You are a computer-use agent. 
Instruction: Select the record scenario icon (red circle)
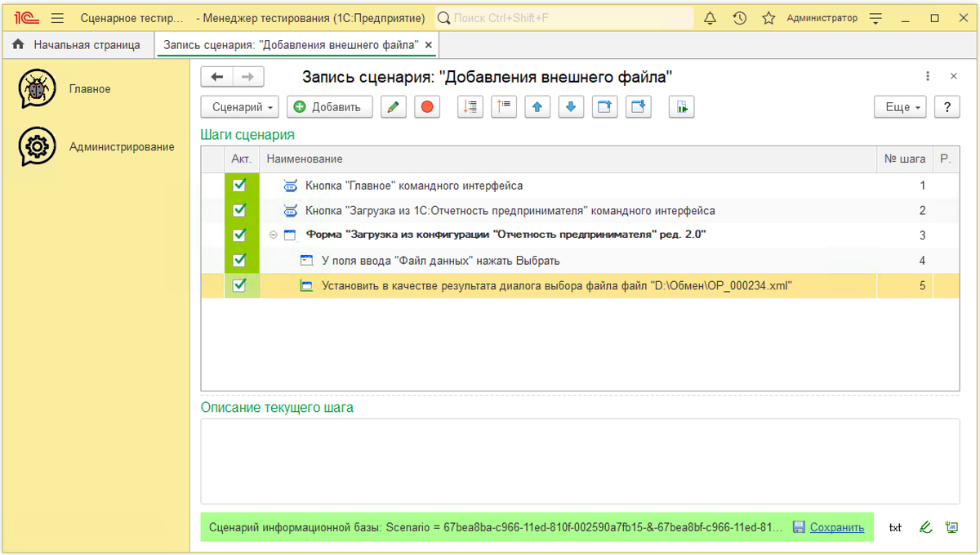point(427,106)
